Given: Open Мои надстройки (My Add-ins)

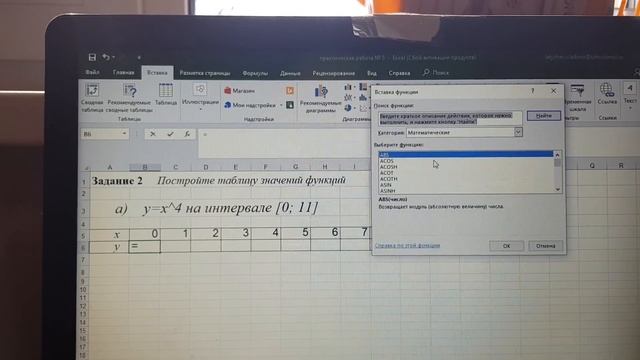Looking at the screenshot, I should pyautogui.click(x=250, y=105).
